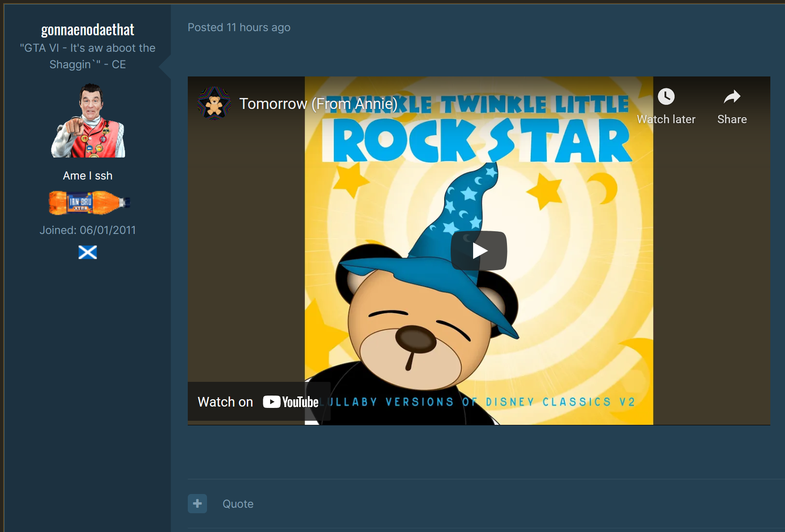Click the 'Watch later' text label
Viewport: 785px width, 532px height.
coord(666,119)
